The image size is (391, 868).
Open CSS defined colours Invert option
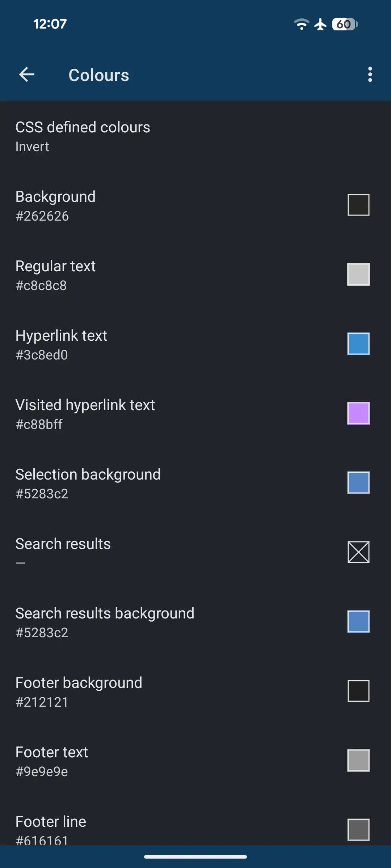point(83,136)
